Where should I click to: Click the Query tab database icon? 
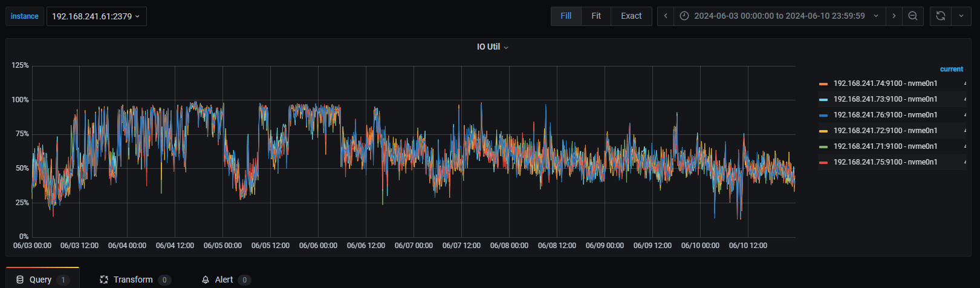click(x=20, y=280)
